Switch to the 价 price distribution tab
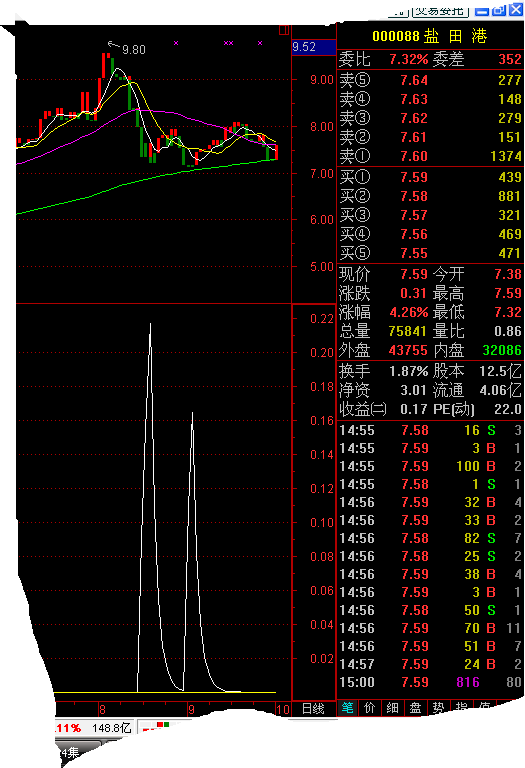Image resolution: width=525 pixels, height=768 pixels. tap(370, 708)
